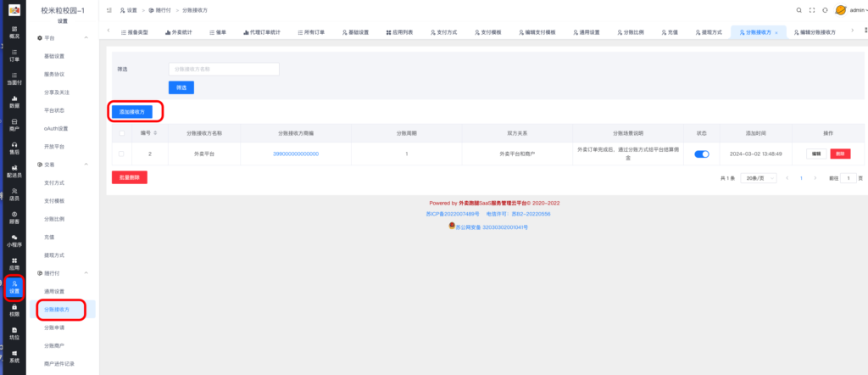Open 当面付 in the dark sidebar
The width and height of the screenshot is (868, 375).
(14, 79)
